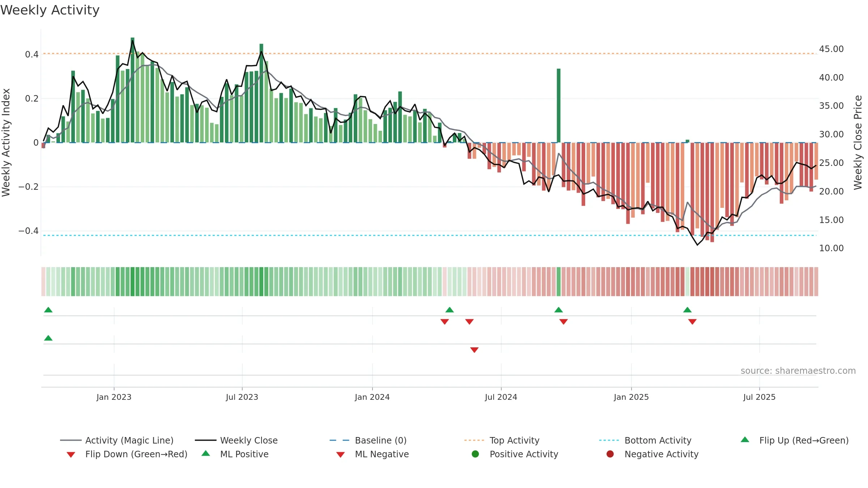Click the Weekly Activity Index axis title
The image size is (868, 488).
click(x=6, y=142)
